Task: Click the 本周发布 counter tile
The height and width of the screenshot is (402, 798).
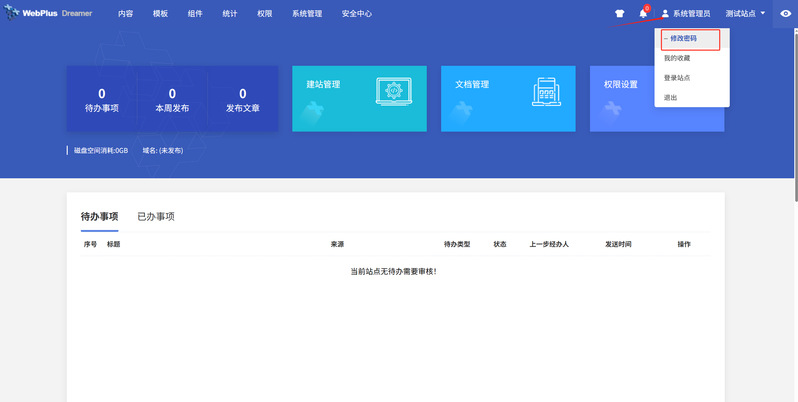Action: click(172, 99)
